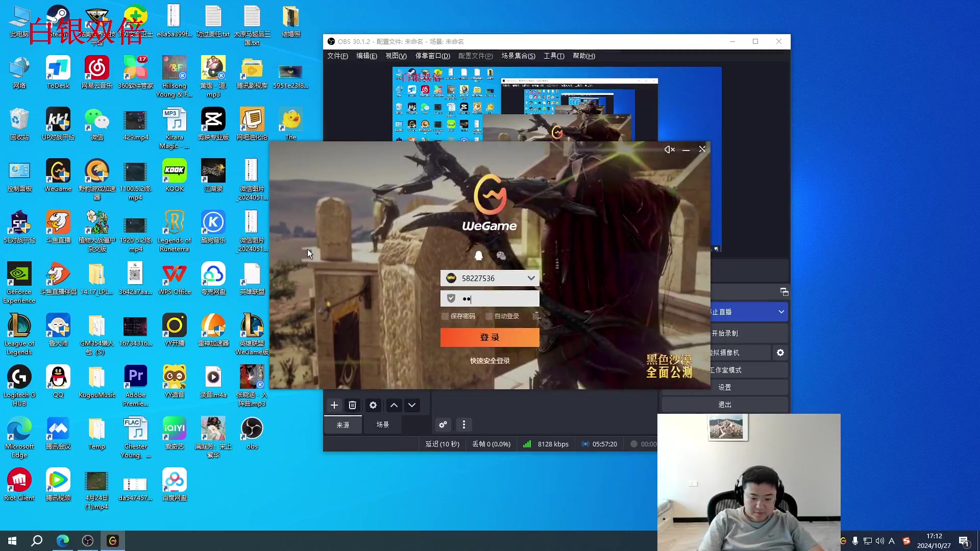The height and width of the screenshot is (551, 980).
Task: Open ToDesk desktop shortcut
Action: (58, 72)
